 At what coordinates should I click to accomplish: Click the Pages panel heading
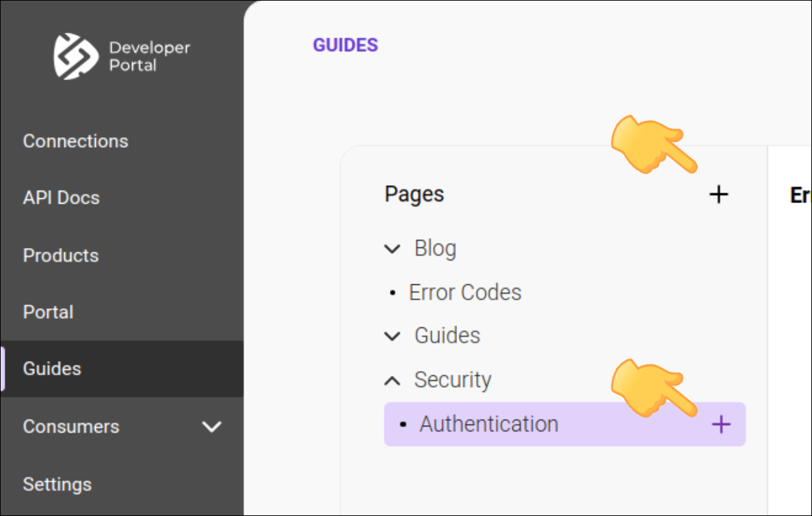pos(414,194)
